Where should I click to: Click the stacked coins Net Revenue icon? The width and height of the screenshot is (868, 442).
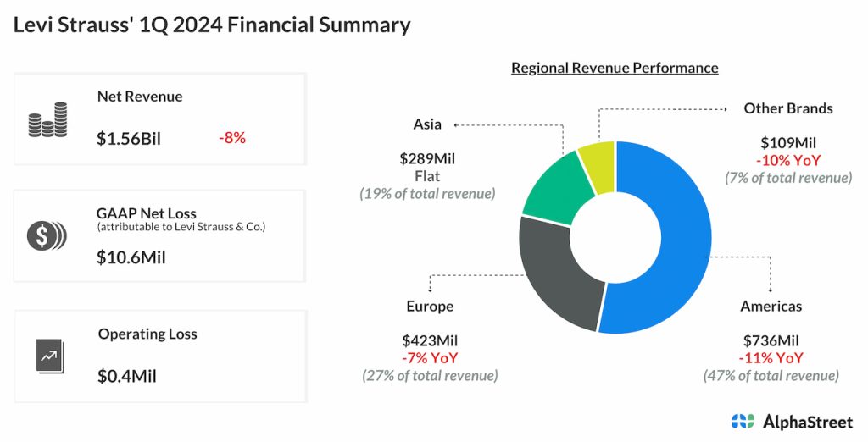coord(47,120)
